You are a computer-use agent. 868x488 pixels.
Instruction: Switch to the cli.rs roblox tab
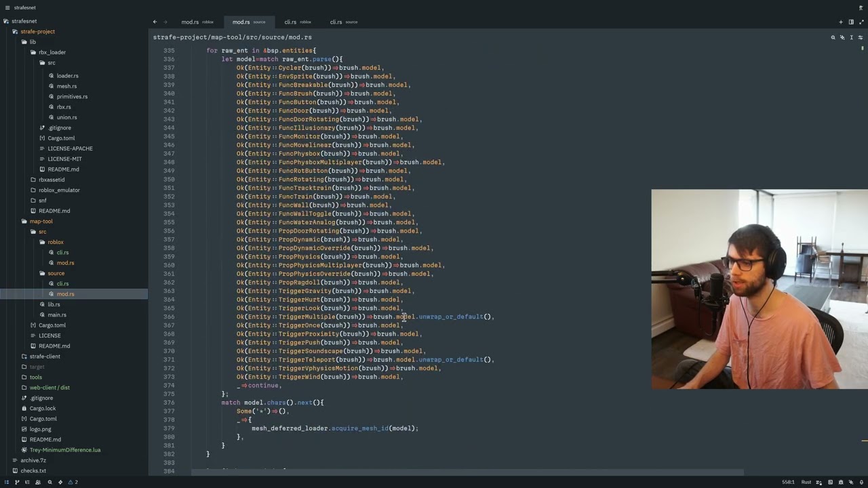click(298, 22)
